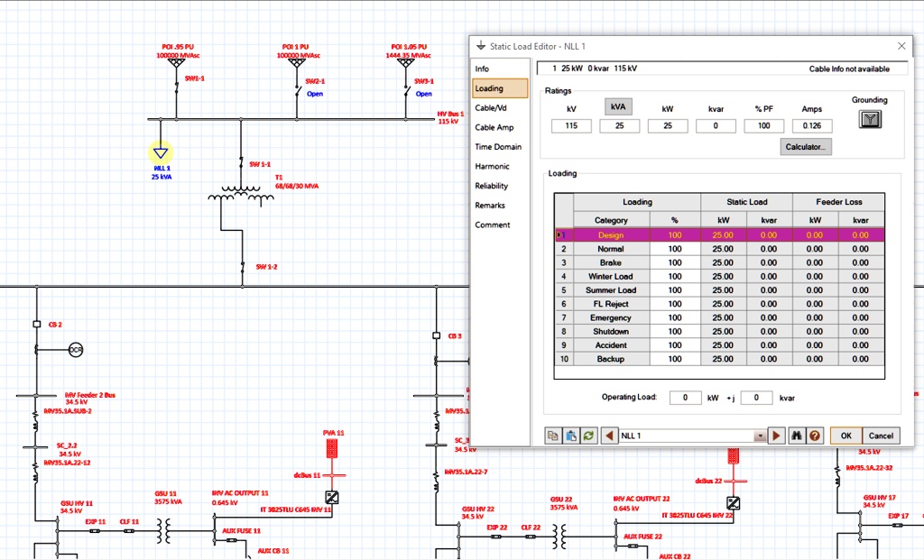Open the Reliability page
Image resolution: width=924 pixels, height=560 pixels.
click(x=492, y=186)
